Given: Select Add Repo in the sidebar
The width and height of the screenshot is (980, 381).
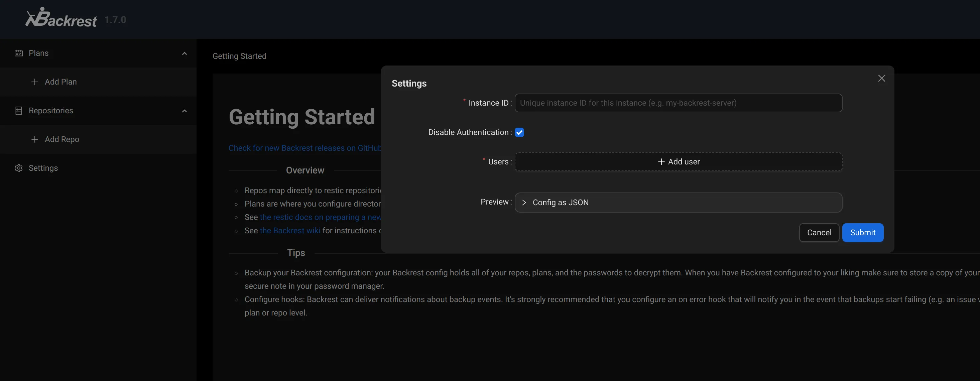Looking at the screenshot, I should tap(98, 139).
